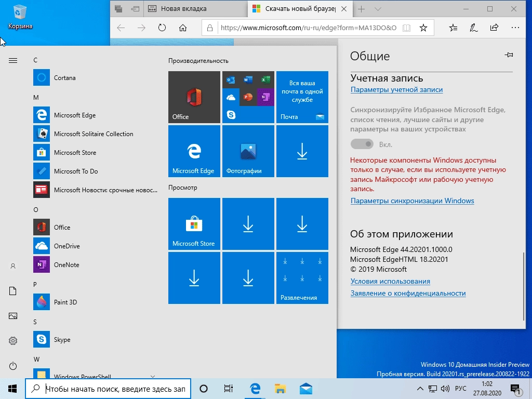The image size is (532, 399).
Task: Click the Edge address bar URL
Action: pyautogui.click(x=309, y=28)
